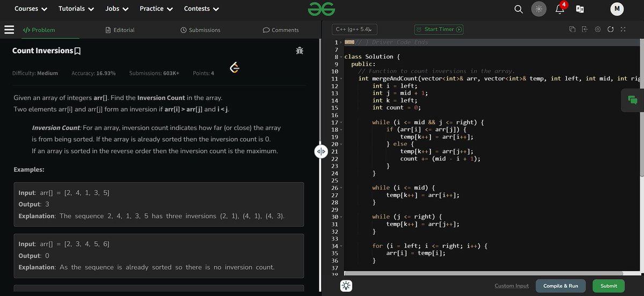Open the Courses dropdown menu
The width and height of the screenshot is (644, 296).
pyautogui.click(x=31, y=9)
